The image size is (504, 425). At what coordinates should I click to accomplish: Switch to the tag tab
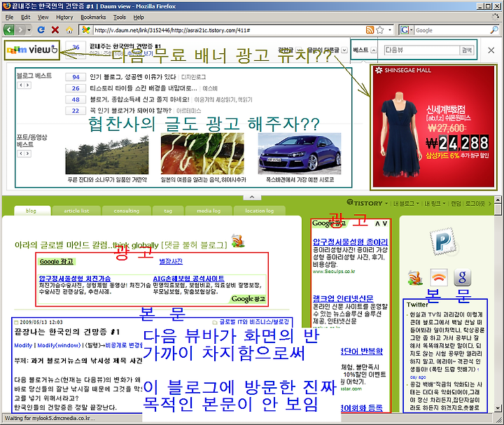coord(168,211)
